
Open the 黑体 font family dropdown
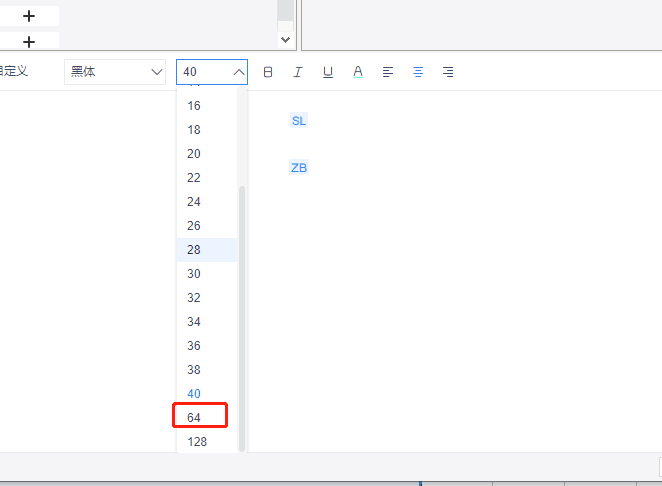click(115, 72)
